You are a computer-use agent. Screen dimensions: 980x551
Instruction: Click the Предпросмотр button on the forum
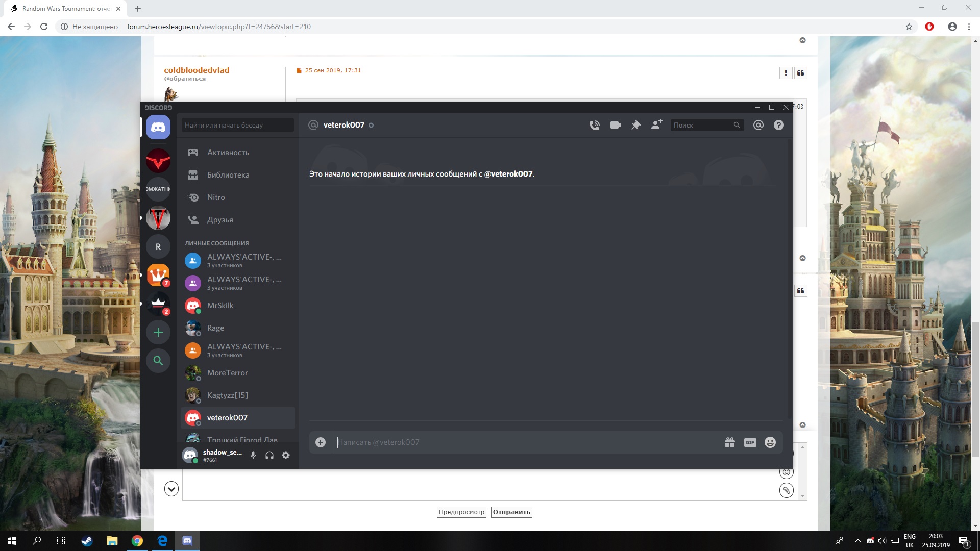tap(461, 512)
